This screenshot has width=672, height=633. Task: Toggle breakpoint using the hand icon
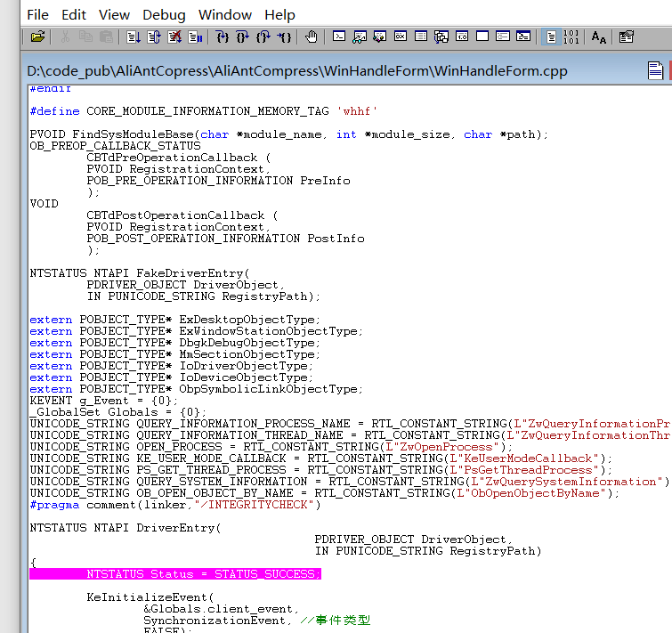tap(312, 37)
